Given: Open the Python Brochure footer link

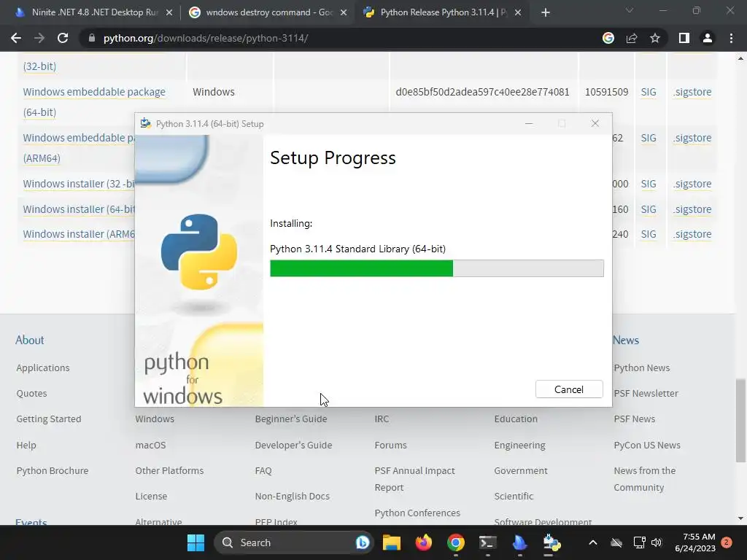Looking at the screenshot, I should click(53, 470).
